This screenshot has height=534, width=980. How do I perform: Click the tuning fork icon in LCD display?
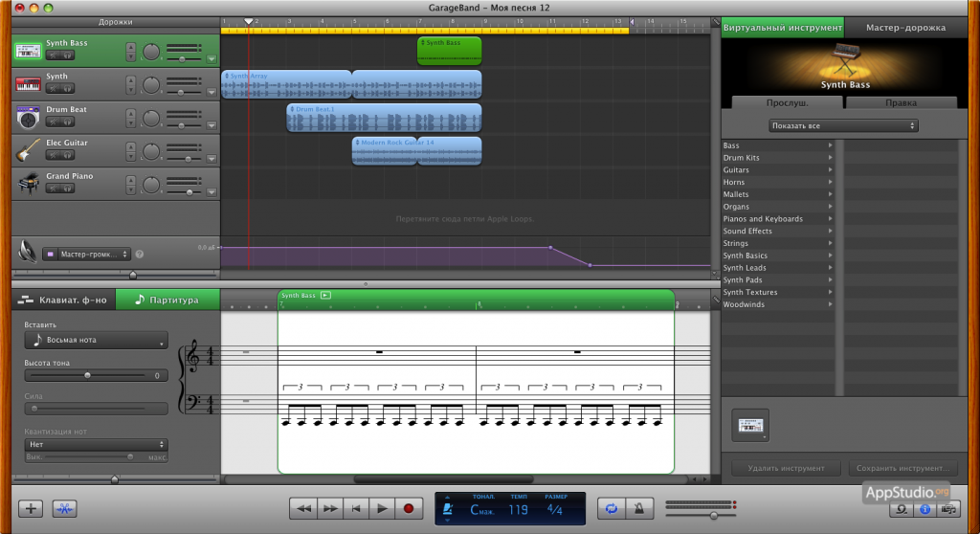click(x=448, y=509)
